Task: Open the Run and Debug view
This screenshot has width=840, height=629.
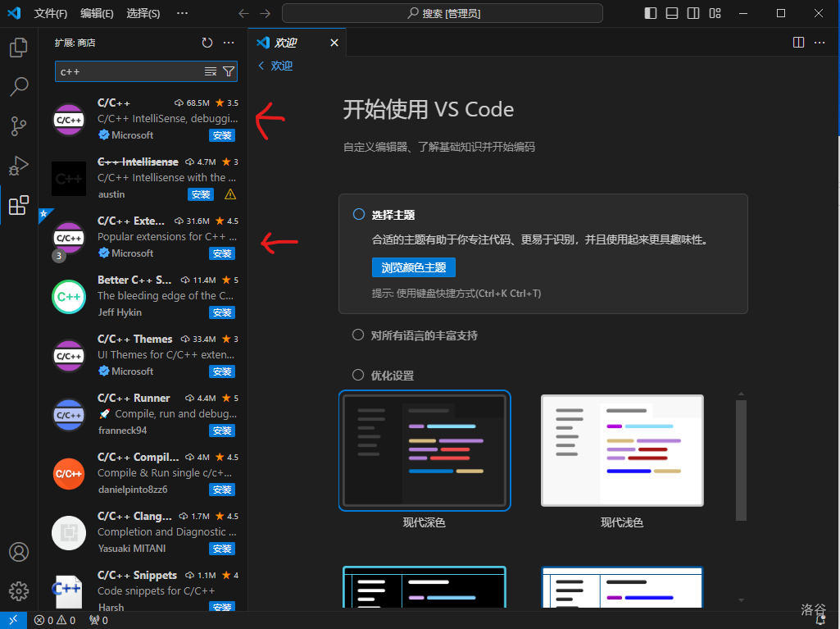Action: [x=19, y=166]
